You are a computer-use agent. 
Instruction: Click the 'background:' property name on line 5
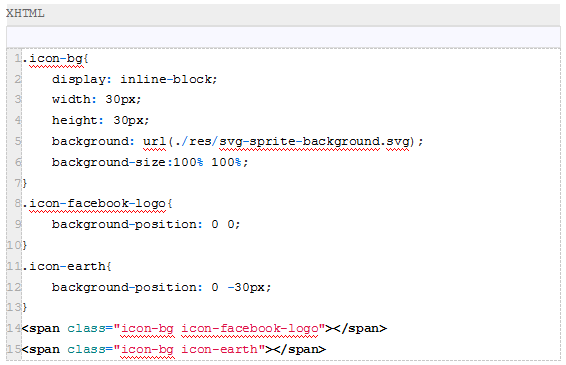point(93,141)
